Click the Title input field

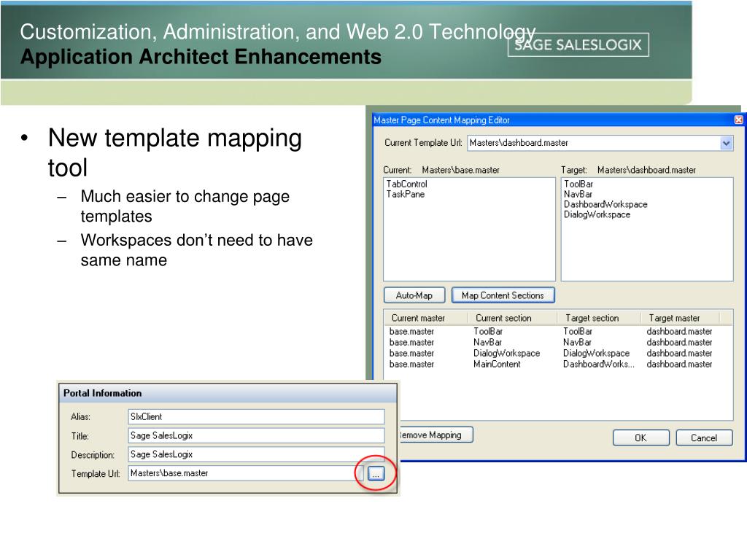[x=256, y=436]
